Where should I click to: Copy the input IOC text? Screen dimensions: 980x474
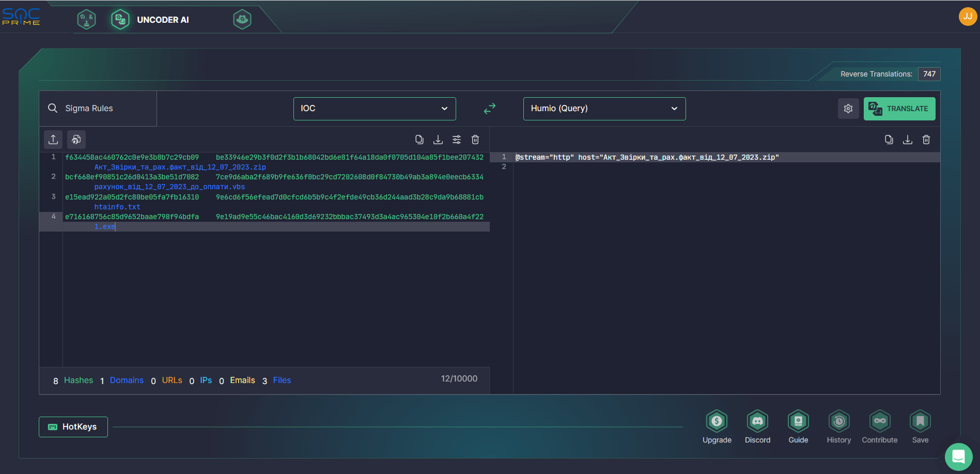pyautogui.click(x=419, y=140)
